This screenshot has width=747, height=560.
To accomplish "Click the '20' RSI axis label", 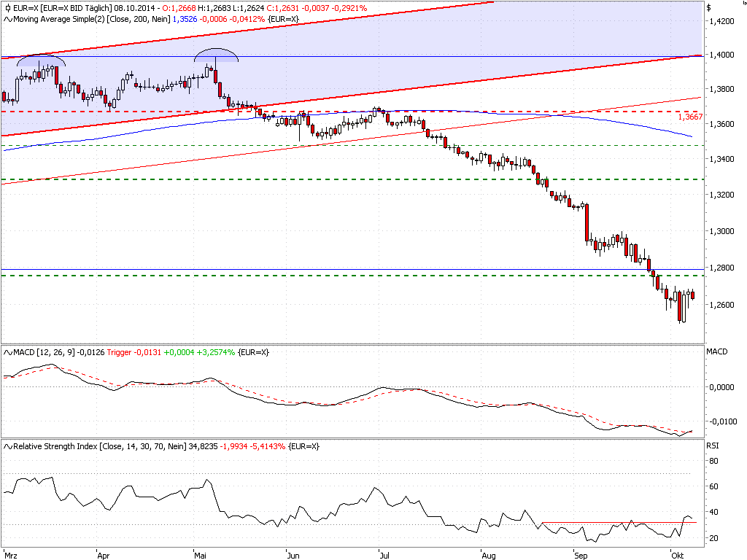I will (x=713, y=538).
